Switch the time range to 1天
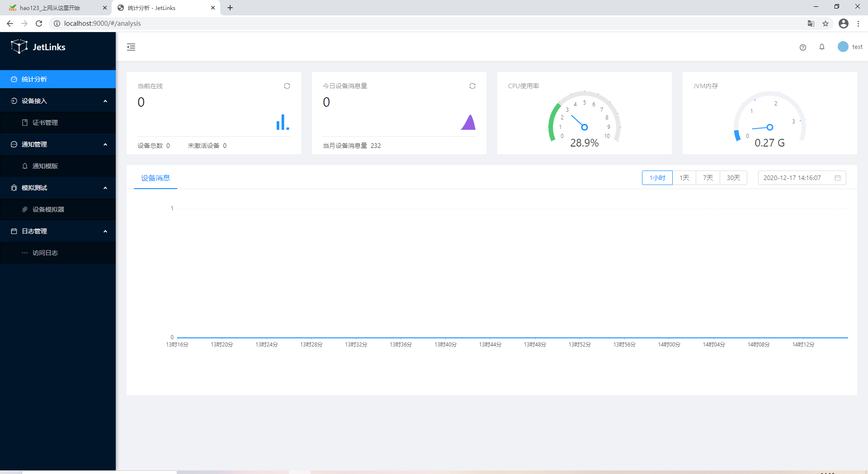 point(684,178)
